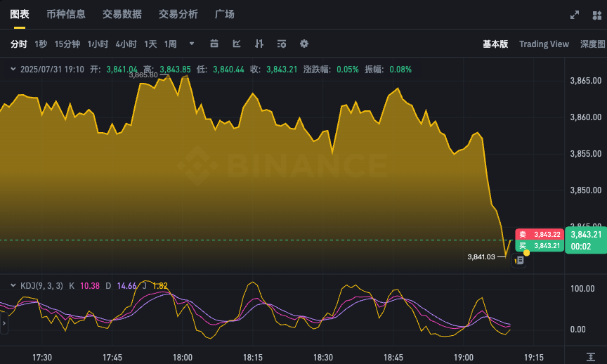Open the more time intervals dropdown arrow
The width and height of the screenshot is (607, 364).
(192, 44)
